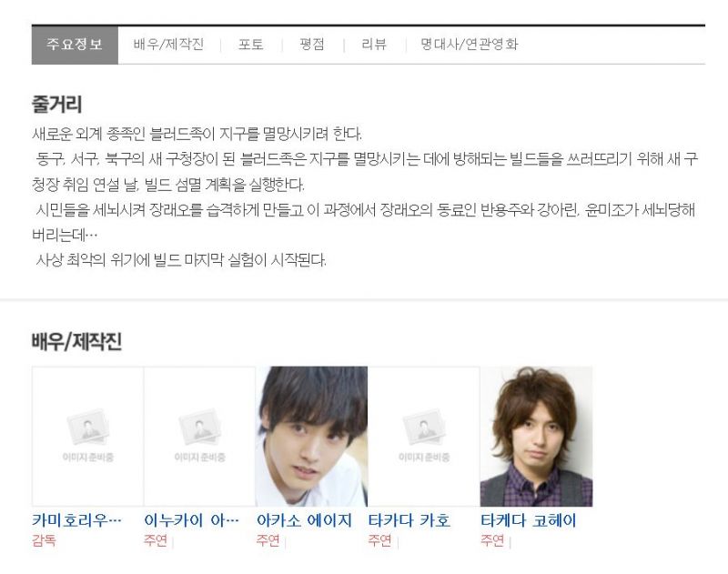Click the 감독 role label under 카미호리우
Viewport: 728px width, 574px height.
click(x=44, y=540)
